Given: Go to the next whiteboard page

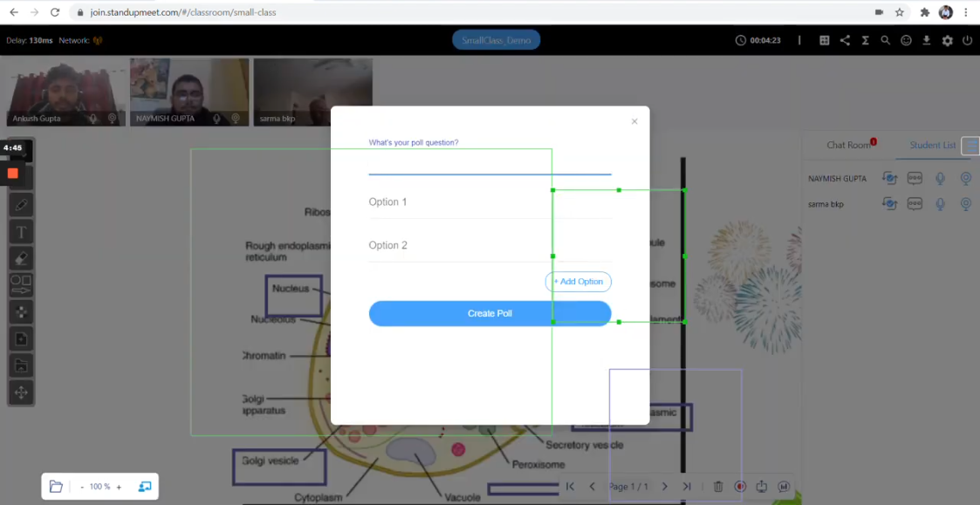Looking at the screenshot, I should coord(664,487).
